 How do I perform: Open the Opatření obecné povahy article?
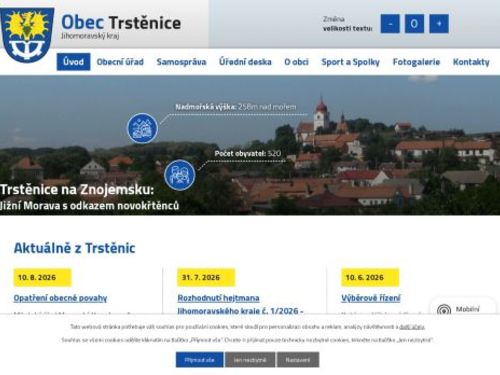click(x=60, y=298)
